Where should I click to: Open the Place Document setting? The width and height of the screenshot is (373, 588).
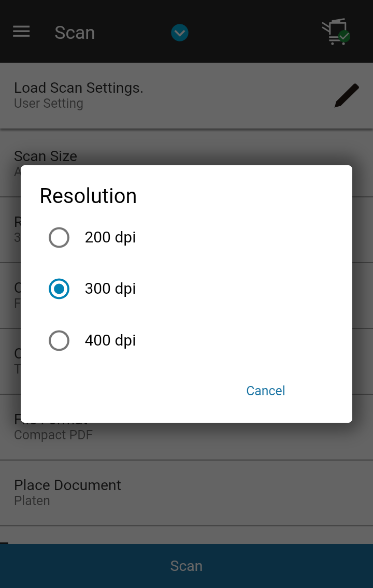click(x=187, y=493)
